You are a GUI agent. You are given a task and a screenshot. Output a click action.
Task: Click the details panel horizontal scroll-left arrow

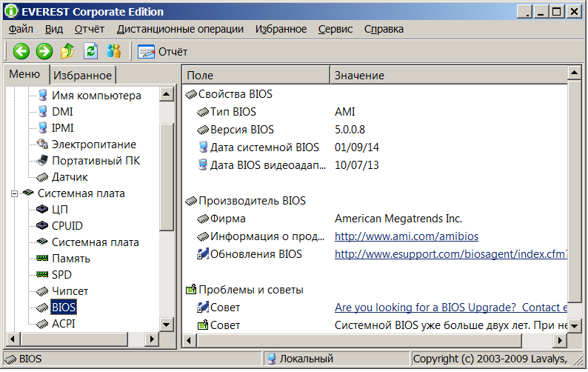point(189,341)
